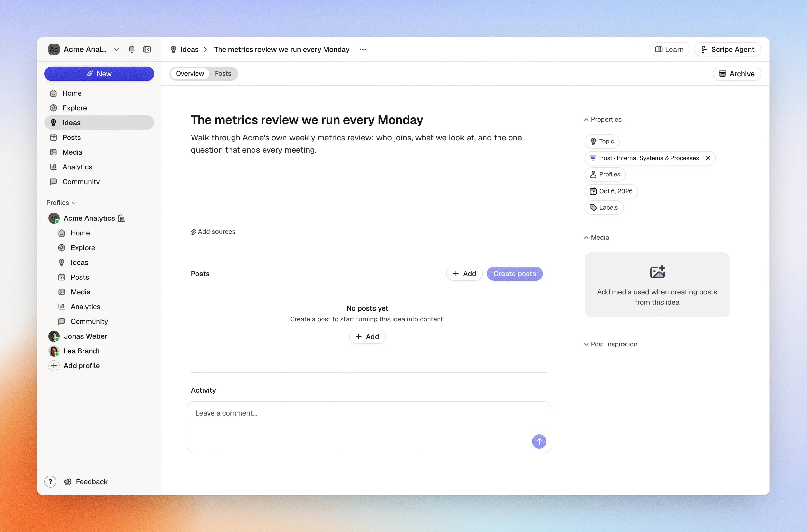This screenshot has height=532, width=807.
Task: Click the blue New button
Action: coord(99,74)
